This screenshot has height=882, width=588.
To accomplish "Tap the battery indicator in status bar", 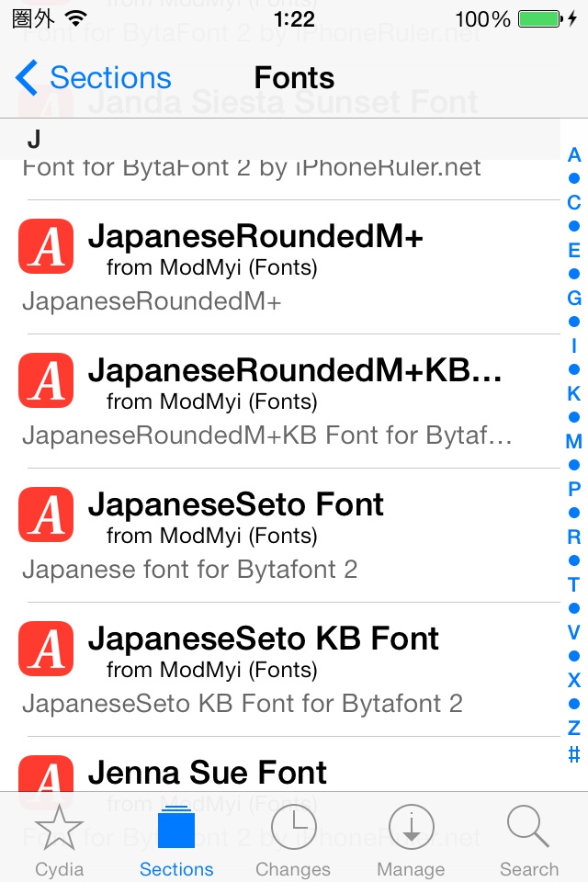I will click(x=539, y=19).
